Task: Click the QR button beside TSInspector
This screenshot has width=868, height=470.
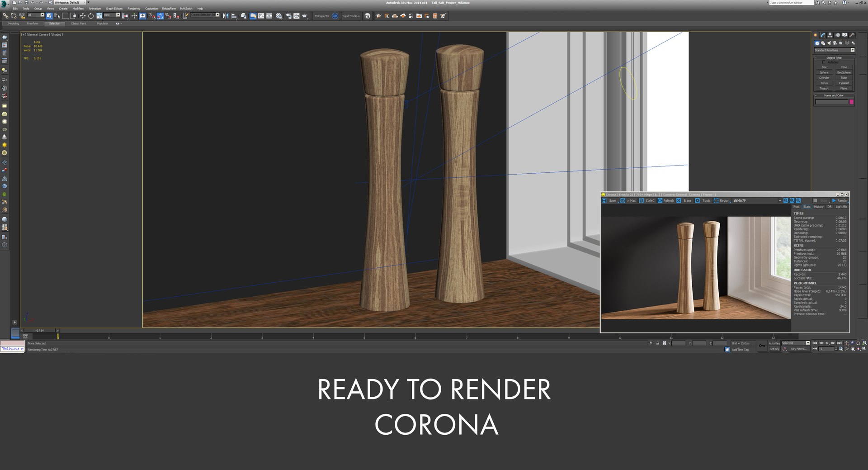Action: [x=335, y=16]
